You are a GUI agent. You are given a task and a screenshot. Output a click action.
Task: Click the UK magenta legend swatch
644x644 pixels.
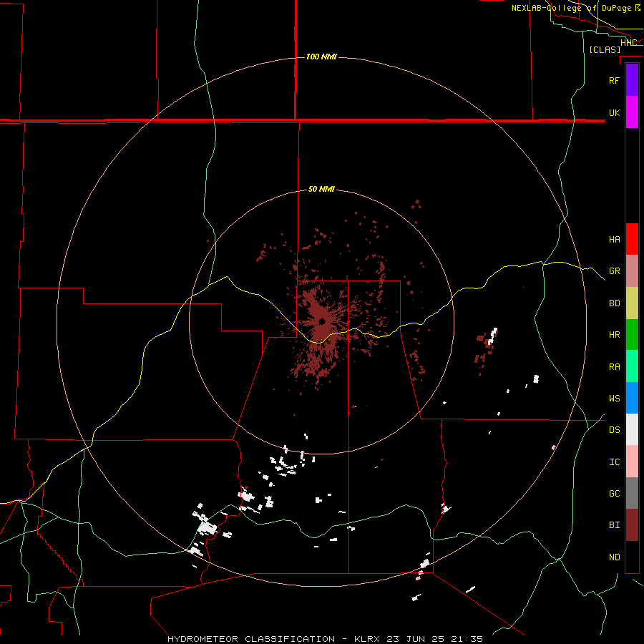pyautogui.click(x=632, y=112)
